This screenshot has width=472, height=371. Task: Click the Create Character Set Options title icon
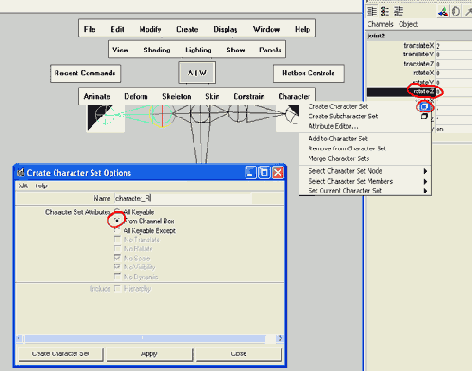point(21,172)
